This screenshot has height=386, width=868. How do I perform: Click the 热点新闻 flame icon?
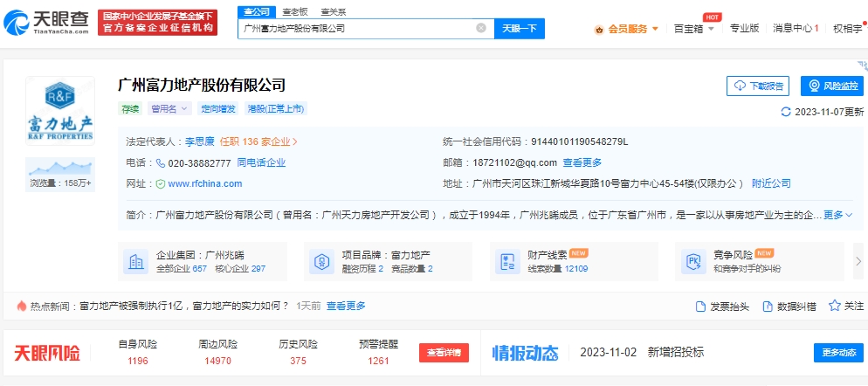pos(22,306)
